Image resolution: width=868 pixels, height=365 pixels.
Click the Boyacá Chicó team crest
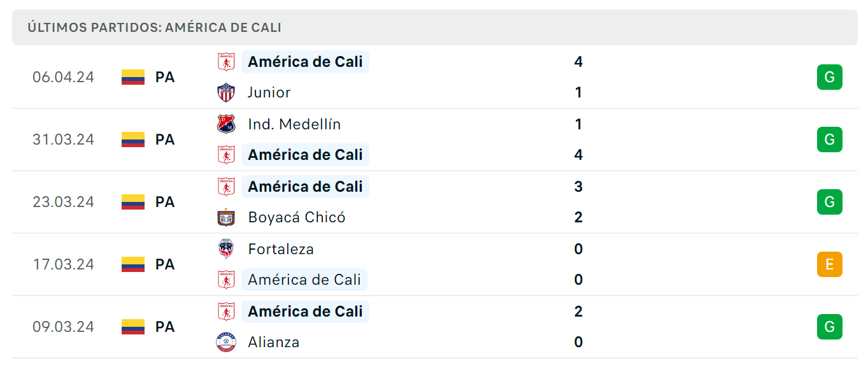click(x=226, y=217)
